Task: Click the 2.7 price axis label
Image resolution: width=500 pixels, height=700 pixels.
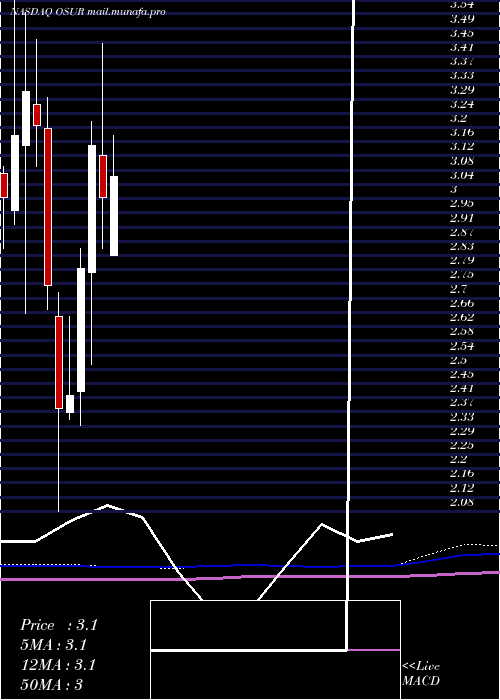Action: pyautogui.click(x=458, y=289)
